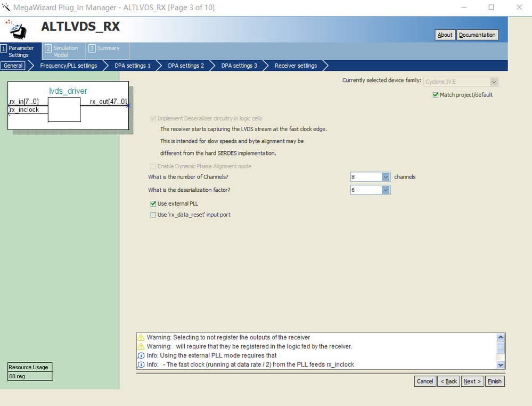Click the Next button
The width and height of the screenshot is (532, 406).
[x=472, y=381]
